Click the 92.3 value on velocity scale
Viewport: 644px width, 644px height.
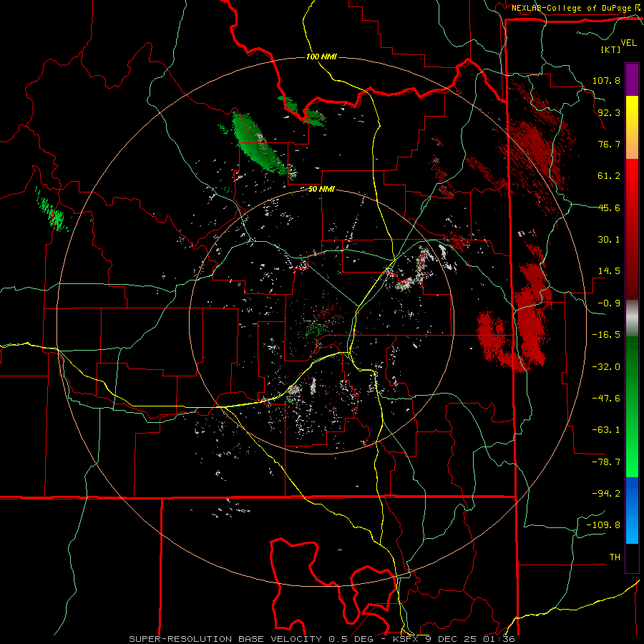(x=609, y=112)
